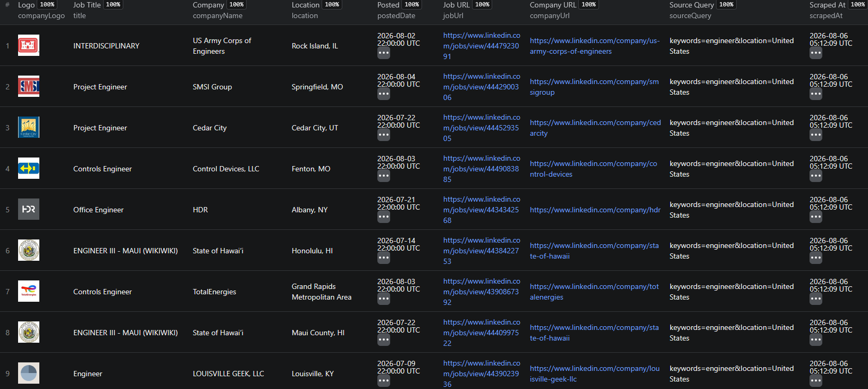
Task: Click the SMSI Group company logo
Action: tap(29, 86)
